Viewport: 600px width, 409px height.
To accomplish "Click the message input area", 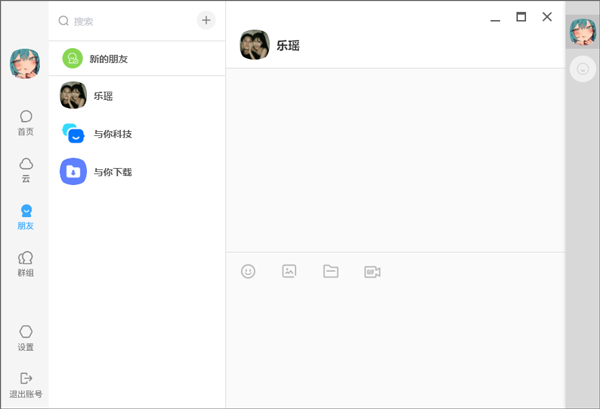I will 395,344.
